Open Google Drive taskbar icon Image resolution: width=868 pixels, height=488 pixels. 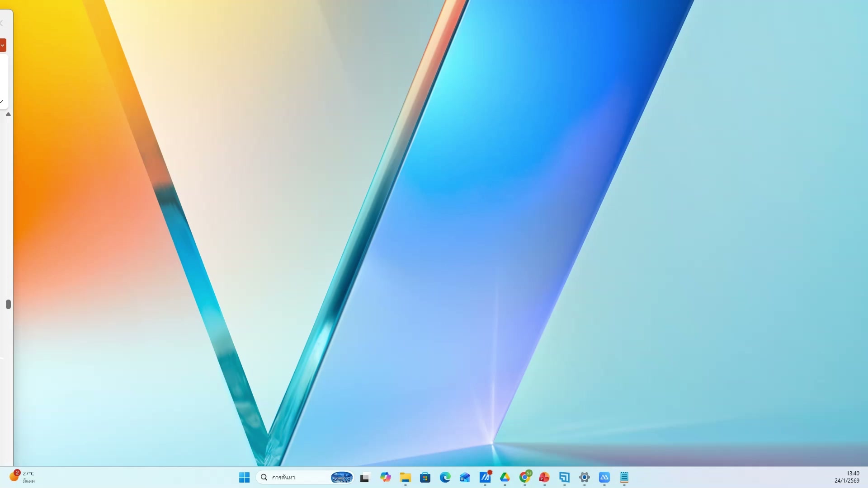[x=505, y=477]
